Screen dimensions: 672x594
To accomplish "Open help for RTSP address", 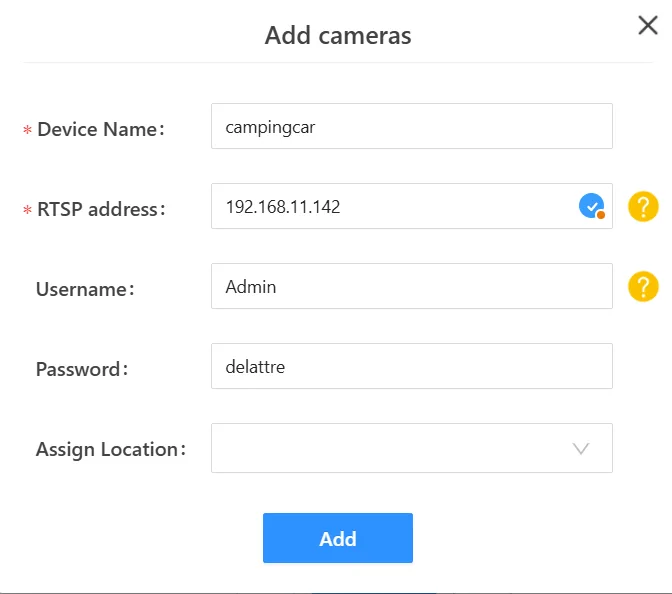I will 642,207.
